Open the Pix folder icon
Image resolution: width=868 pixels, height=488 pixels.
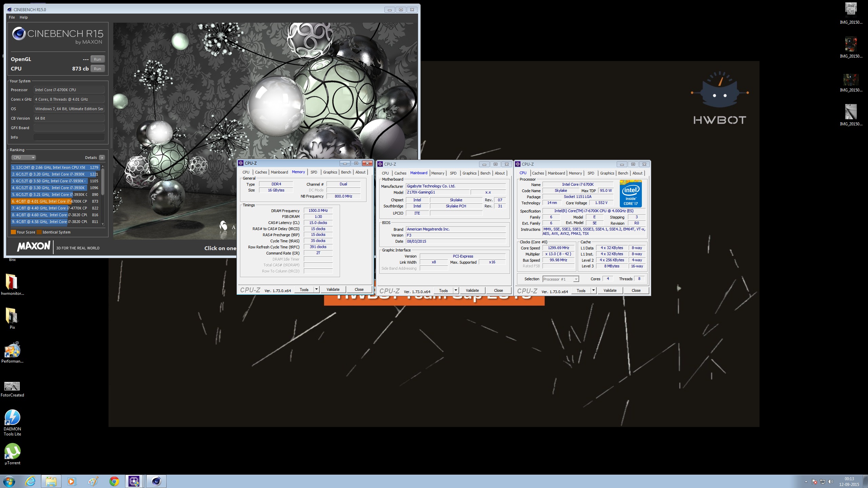(x=12, y=318)
